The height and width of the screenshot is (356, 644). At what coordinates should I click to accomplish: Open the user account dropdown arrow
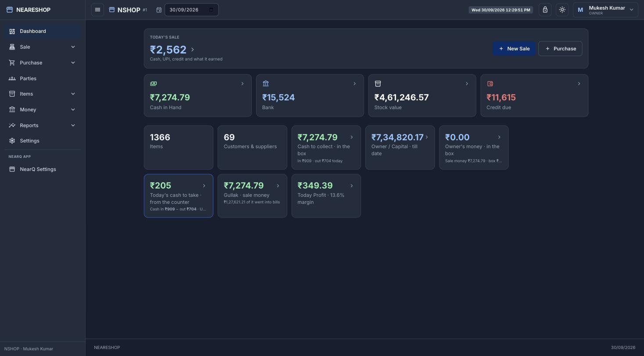632,10
